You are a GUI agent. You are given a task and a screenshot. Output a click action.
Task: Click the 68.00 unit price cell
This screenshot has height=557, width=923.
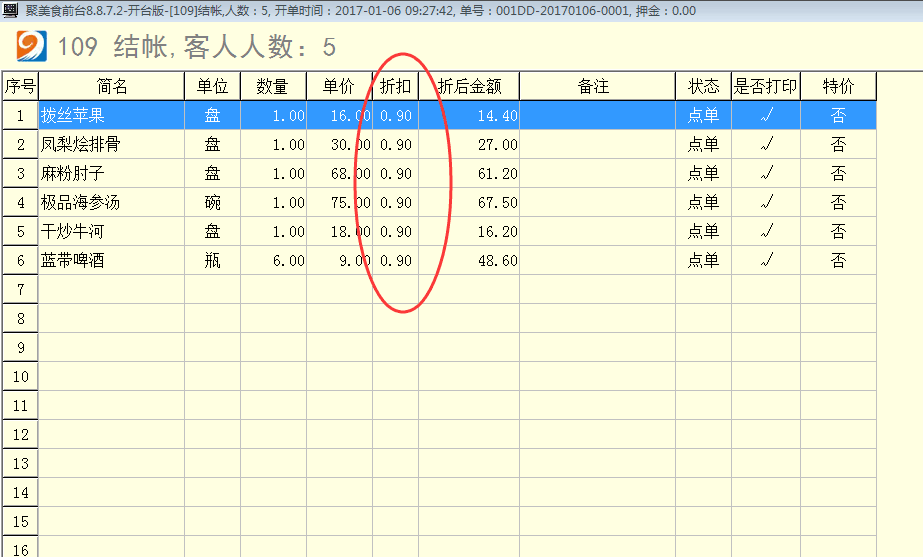click(340, 173)
